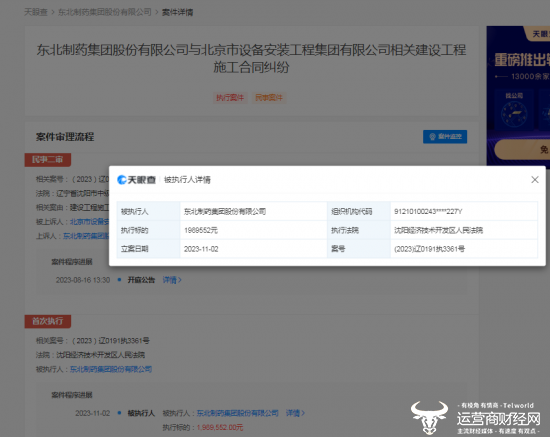The image size is (550, 437).
Task: Click the bold 被执行人 event label in the 2023-11-02 row
Action: [x=141, y=413]
